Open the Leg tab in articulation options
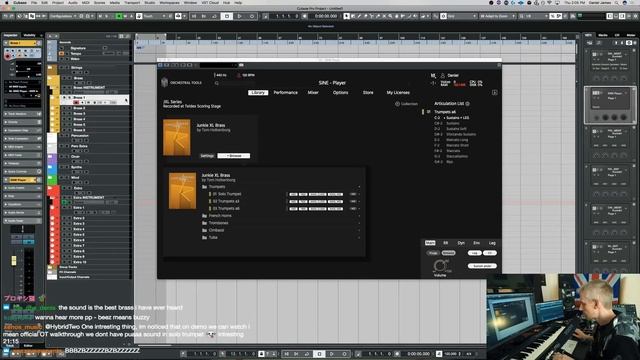The image size is (640, 360). (x=492, y=243)
